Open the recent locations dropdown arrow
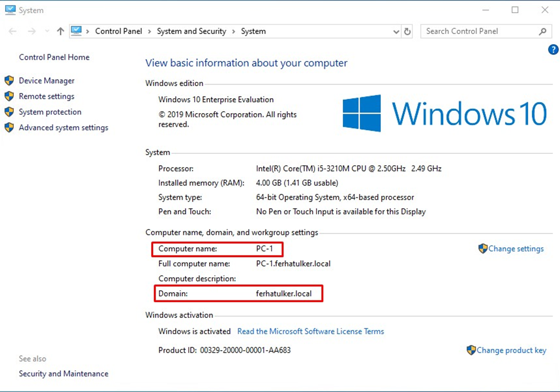Screen dimensions: 560x392 [x=47, y=32]
